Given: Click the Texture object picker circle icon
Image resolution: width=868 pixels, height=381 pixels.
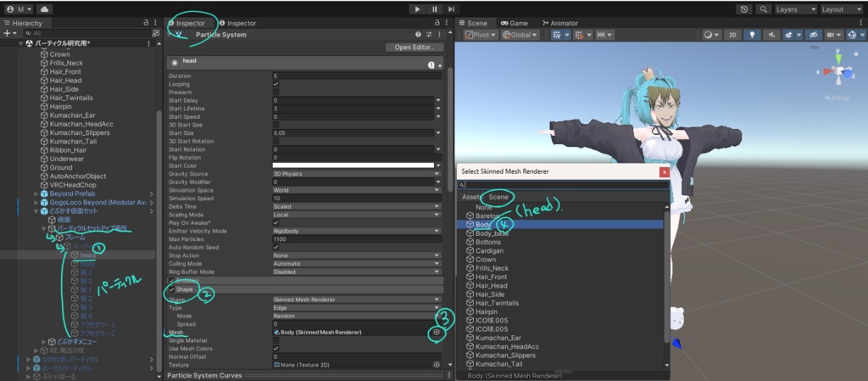Looking at the screenshot, I should pos(437,365).
